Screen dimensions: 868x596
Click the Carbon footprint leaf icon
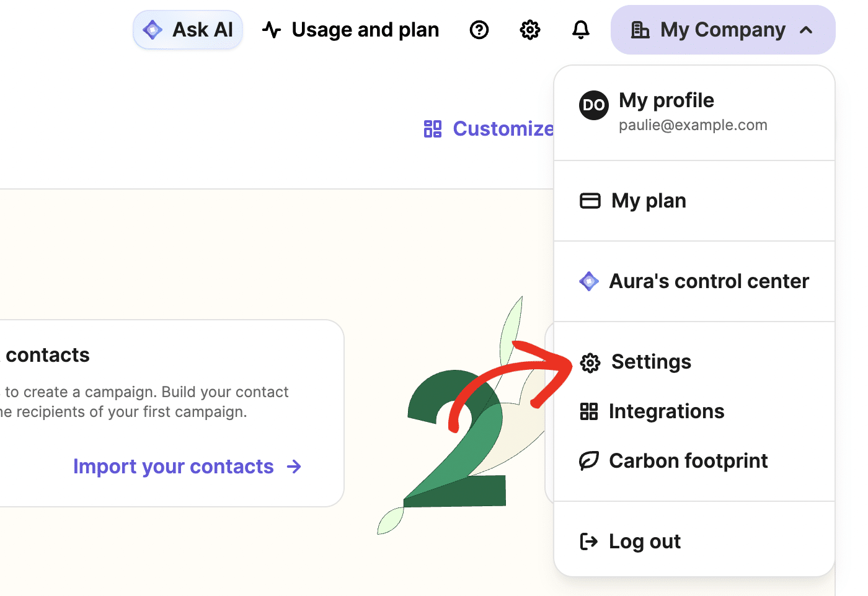pos(589,460)
